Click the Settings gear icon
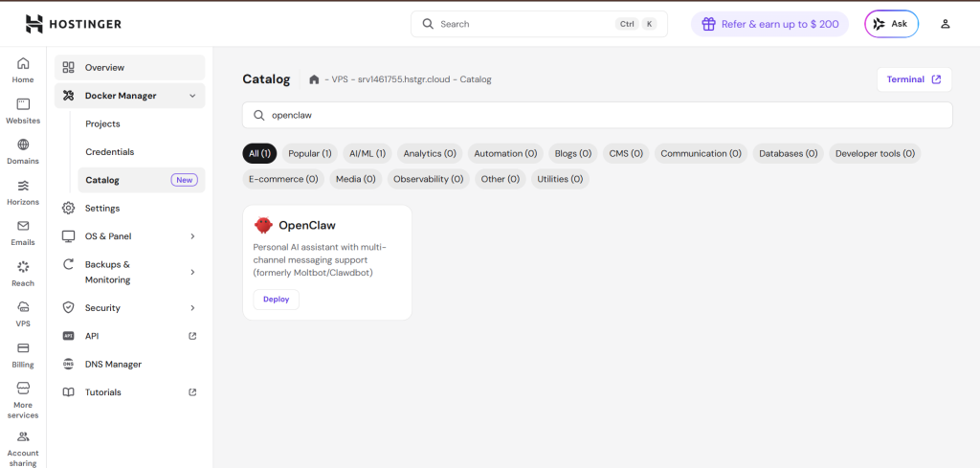 (69, 208)
